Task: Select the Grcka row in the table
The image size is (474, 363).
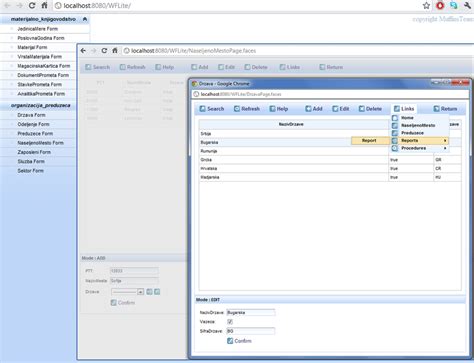Action: tap(330, 160)
